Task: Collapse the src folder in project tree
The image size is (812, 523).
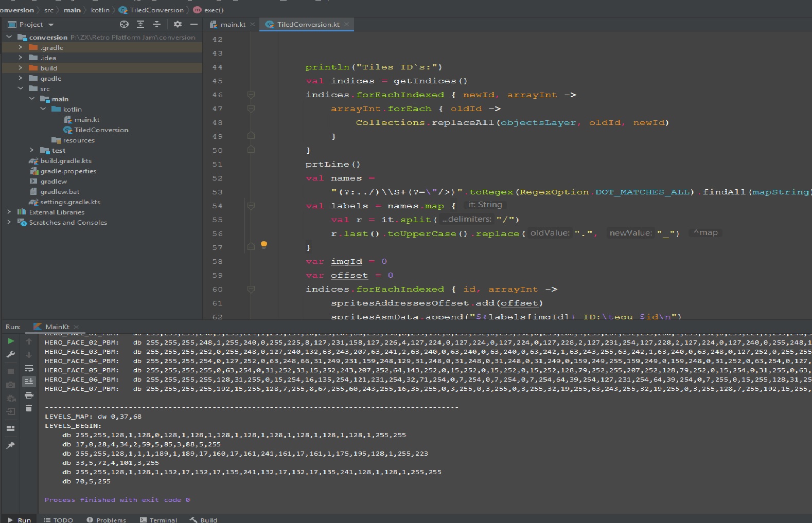Action: tap(21, 88)
